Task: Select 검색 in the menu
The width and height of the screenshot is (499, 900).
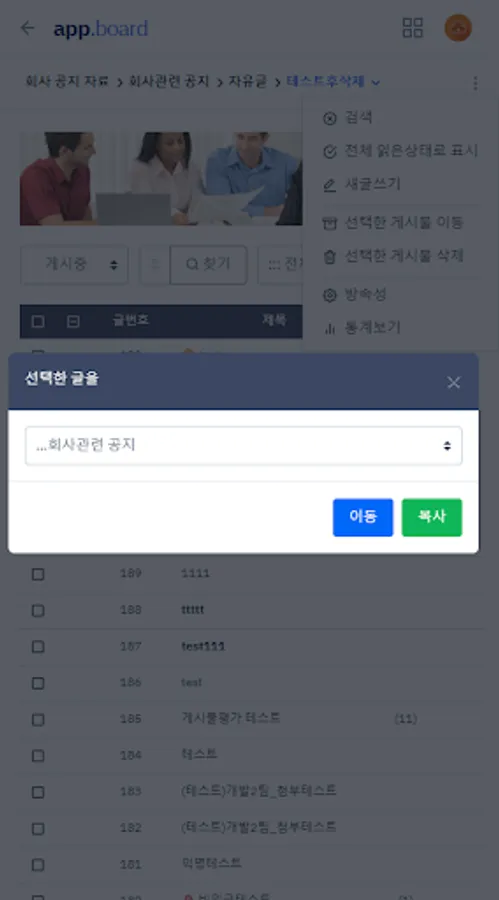Action: 349,118
